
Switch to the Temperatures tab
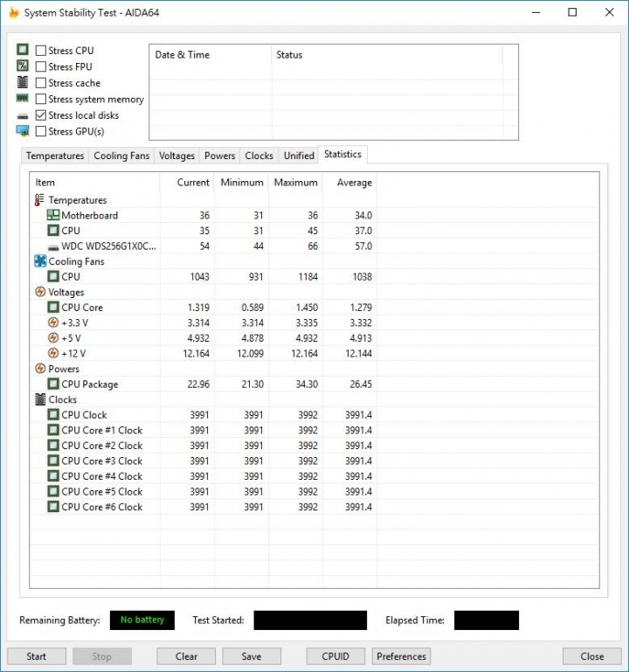[55, 156]
